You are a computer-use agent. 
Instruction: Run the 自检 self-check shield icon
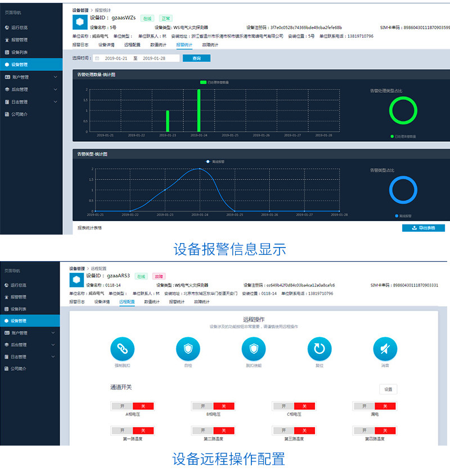tap(188, 349)
